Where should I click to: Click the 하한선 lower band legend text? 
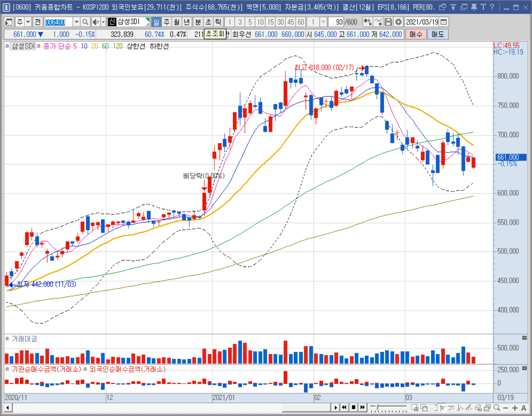[159, 46]
